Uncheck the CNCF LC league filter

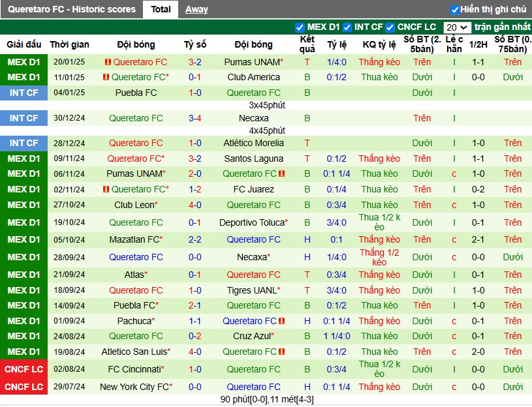[x=390, y=27]
